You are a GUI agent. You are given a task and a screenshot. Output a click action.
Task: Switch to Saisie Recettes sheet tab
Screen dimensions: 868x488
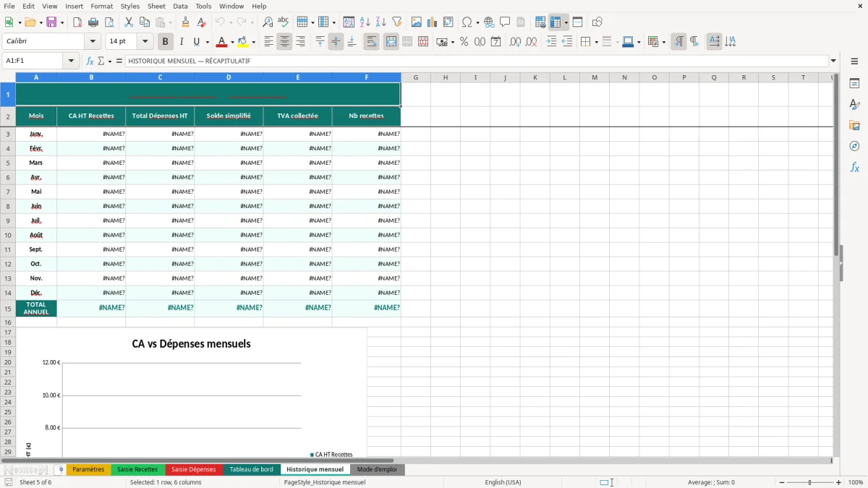coord(137,470)
